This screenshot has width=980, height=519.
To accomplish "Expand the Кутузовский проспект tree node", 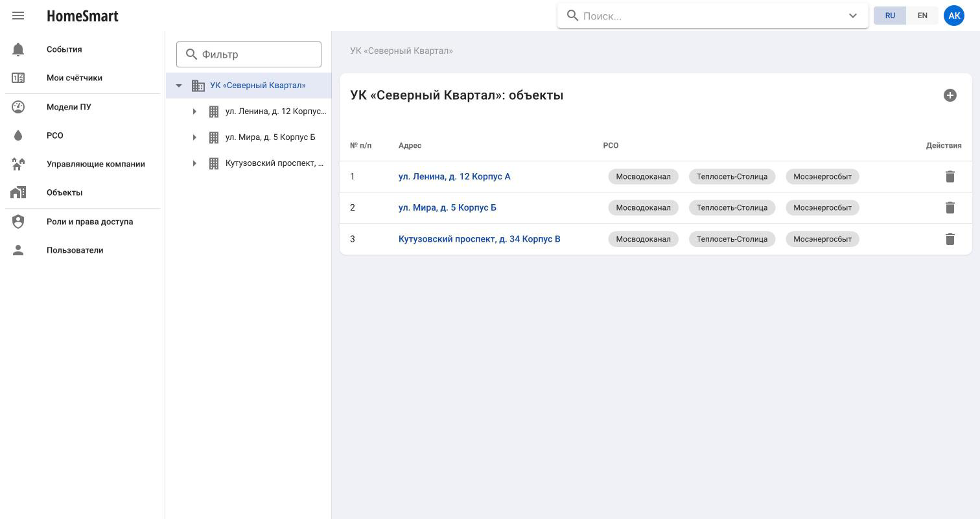I will 194,163.
